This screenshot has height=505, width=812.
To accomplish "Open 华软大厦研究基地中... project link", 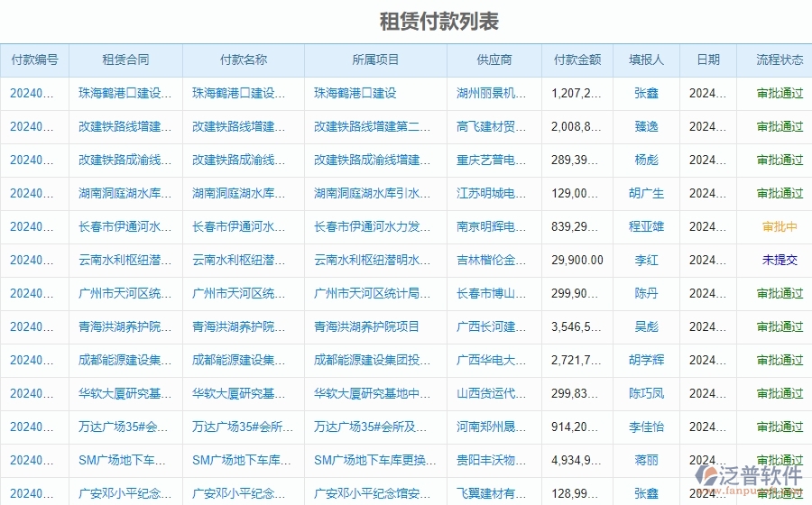I will [372, 394].
